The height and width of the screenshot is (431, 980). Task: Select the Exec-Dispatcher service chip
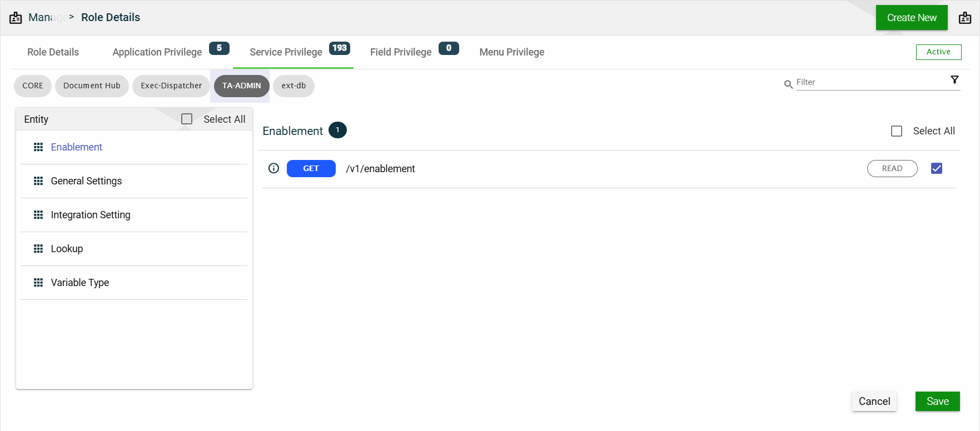(x=171, y=86)
